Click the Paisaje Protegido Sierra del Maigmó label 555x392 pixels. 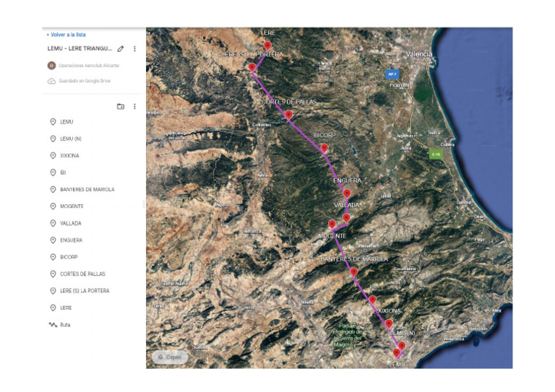(x=348, y=335)
